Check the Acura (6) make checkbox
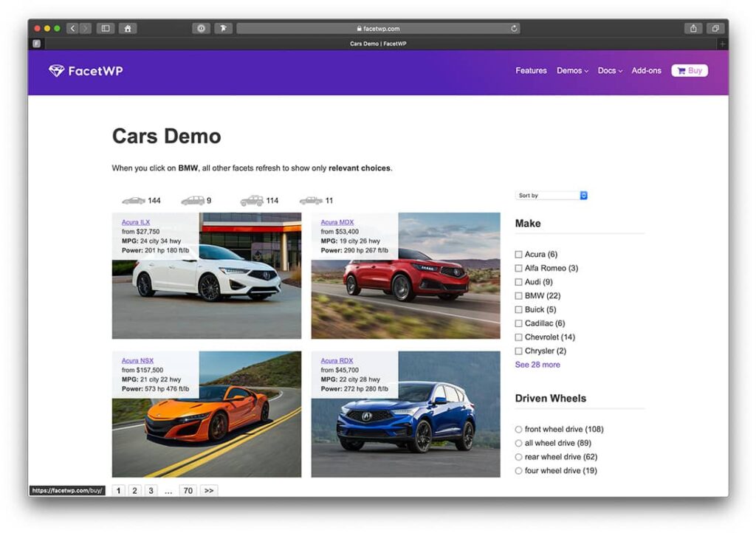756x533 pixels. click(x=519, y=255)
